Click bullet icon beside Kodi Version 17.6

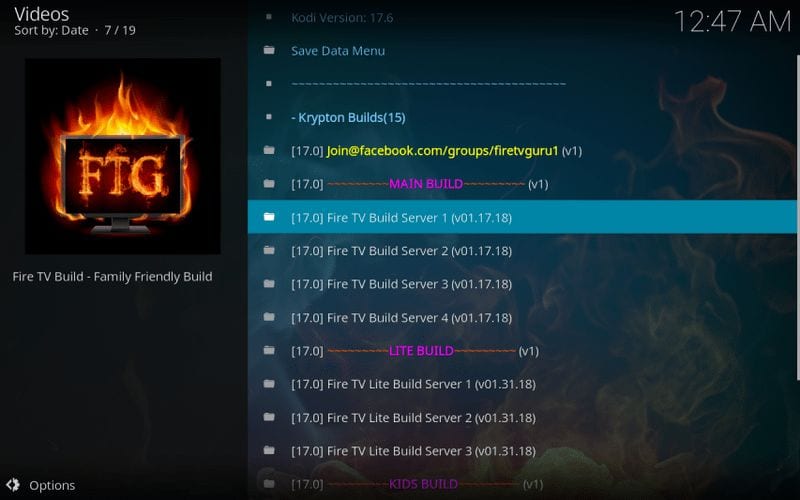pos(269,17)
